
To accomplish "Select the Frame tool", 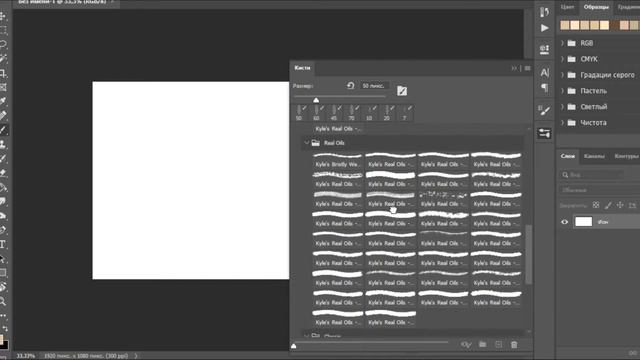I will 3,87.
